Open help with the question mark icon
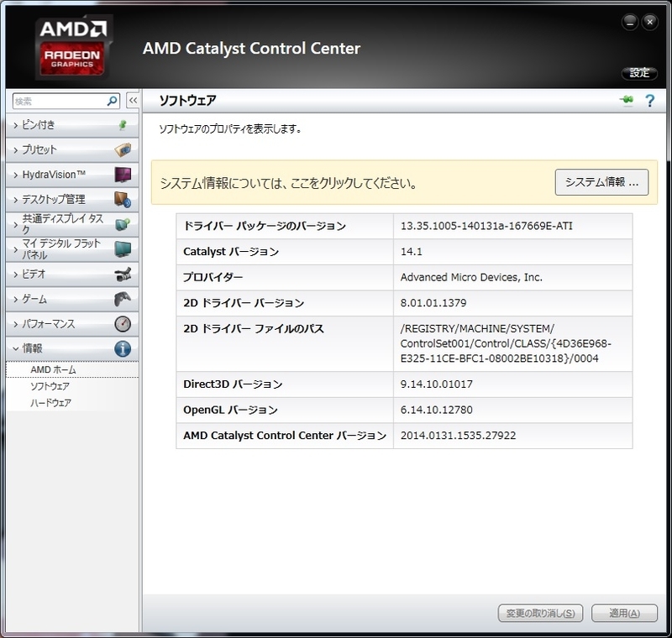The width and height of the screenshot is (672, 638). click(x=649, y=101)
